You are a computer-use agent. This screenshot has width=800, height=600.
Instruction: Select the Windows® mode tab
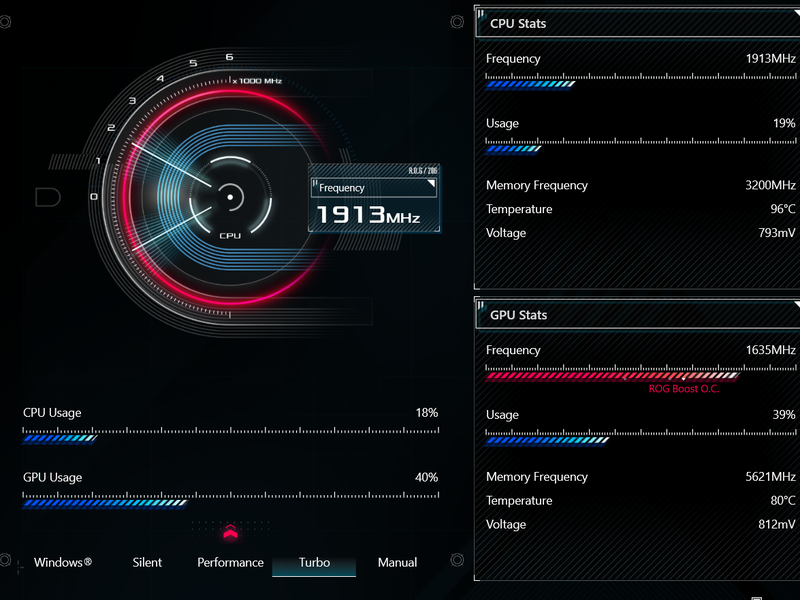(x=63, y=562)
